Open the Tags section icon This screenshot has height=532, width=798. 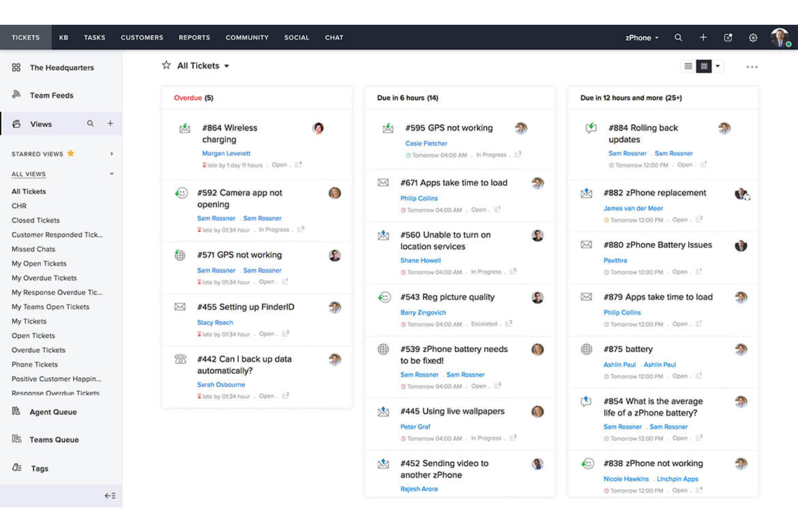(17, 468)
